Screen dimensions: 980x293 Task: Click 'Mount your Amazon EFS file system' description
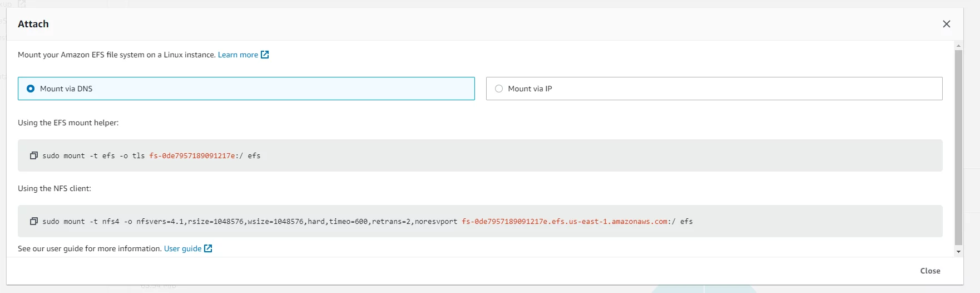click(117, 55)
